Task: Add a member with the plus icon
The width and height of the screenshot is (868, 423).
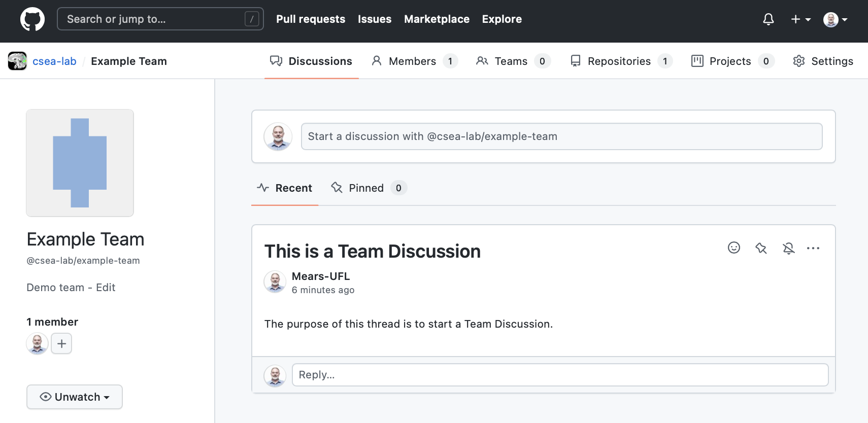Action: click(x=61, y=343)
